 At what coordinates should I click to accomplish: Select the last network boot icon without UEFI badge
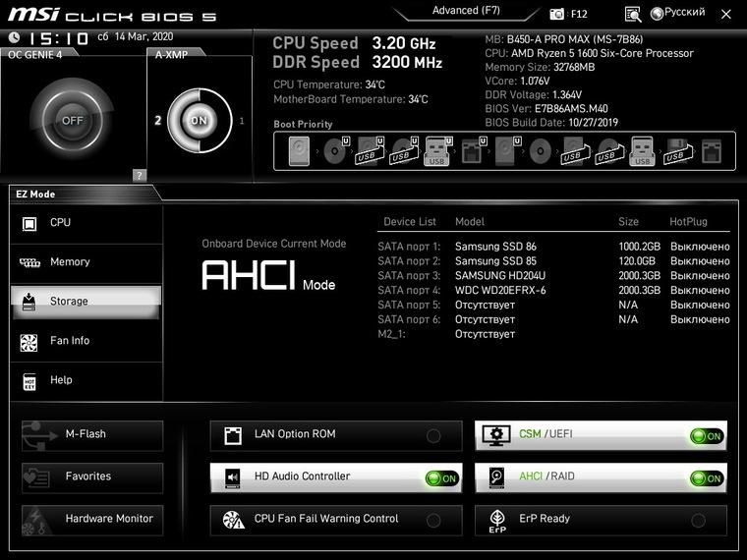(x=712, y=151)
